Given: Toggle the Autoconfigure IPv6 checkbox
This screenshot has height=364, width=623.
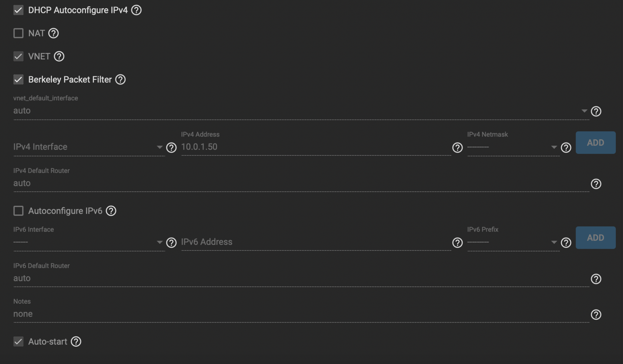Looking at the screenshot, I should pyautogui.click(x=18, y=211).
